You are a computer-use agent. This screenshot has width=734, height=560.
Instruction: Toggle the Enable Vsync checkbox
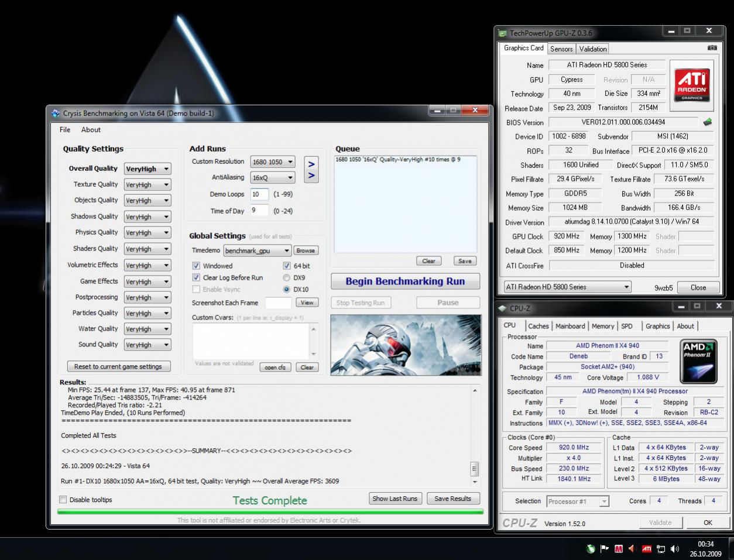pos(197,289)
